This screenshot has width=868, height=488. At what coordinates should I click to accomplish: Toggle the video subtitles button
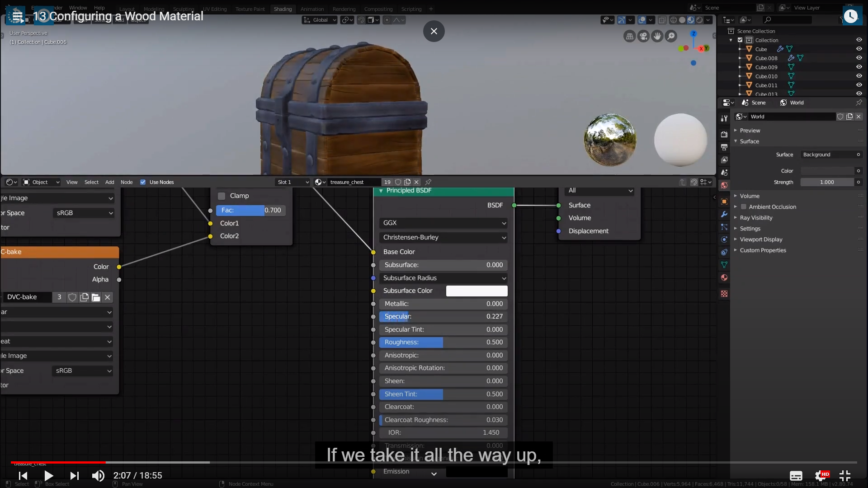tap(796, 475)
